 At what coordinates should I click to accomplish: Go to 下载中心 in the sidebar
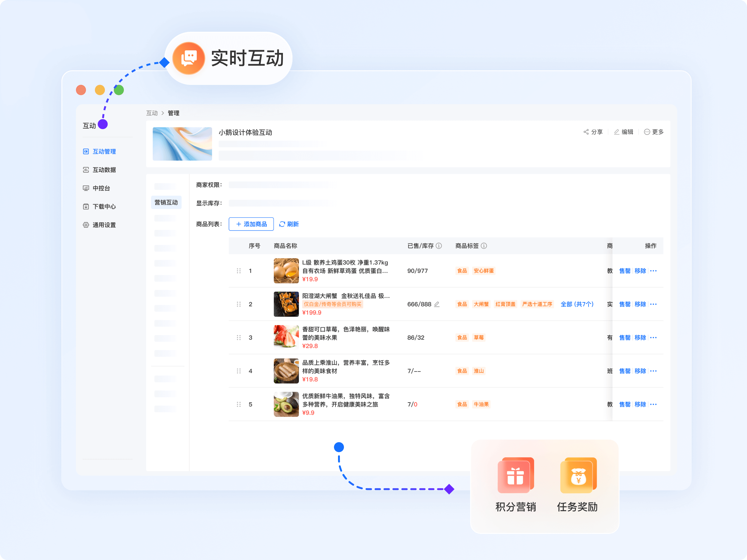coord(104,207)
